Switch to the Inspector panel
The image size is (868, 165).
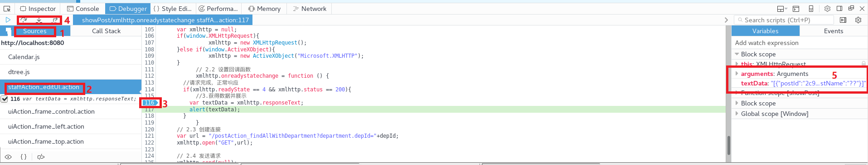click(x=38, y=9)
